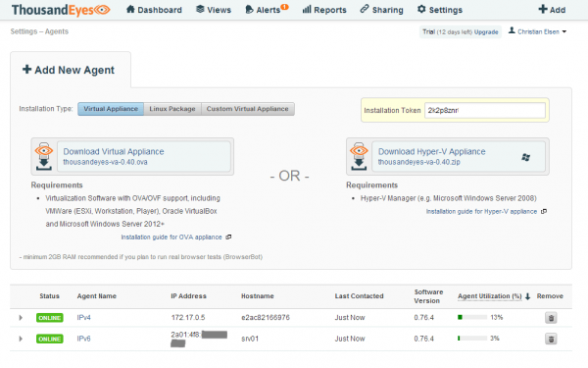Remove the IPv4 agent with trash icon
The height and width of the screenshot is (368, 588).
point(551,318)
